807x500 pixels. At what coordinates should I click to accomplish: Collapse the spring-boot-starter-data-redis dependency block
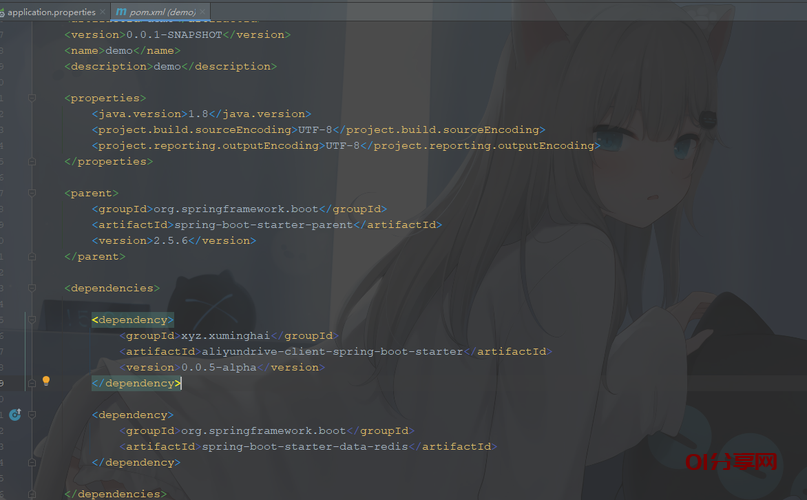[32, 414]
